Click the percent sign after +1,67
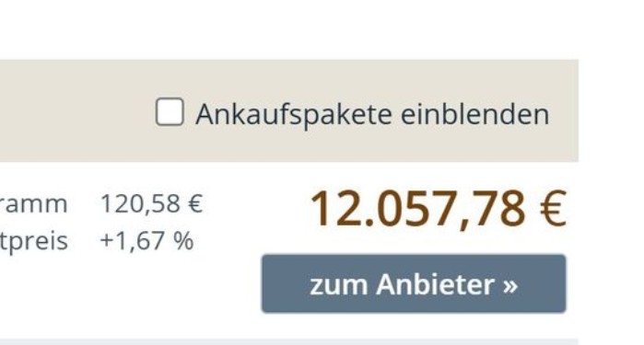Screen dimensions: 644x345 coord(183,240)
